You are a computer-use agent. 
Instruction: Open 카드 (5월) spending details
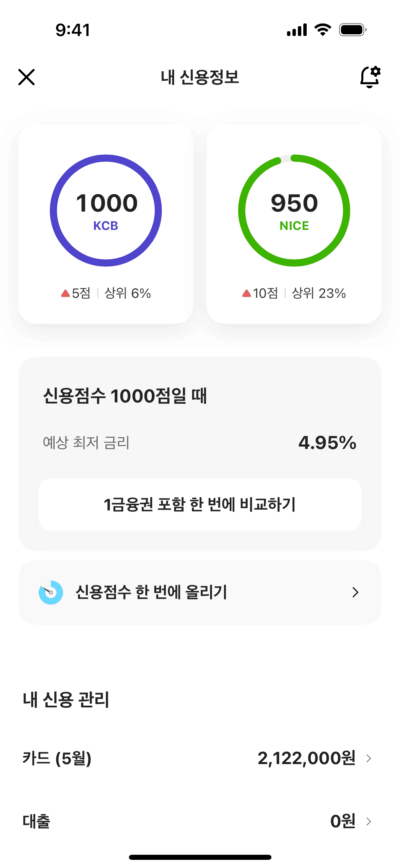[197, 758]
